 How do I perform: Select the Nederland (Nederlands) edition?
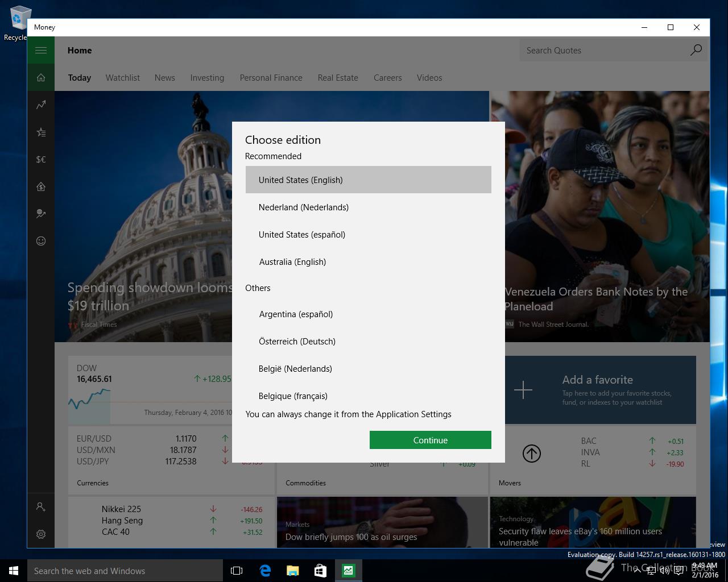point(369,207)
